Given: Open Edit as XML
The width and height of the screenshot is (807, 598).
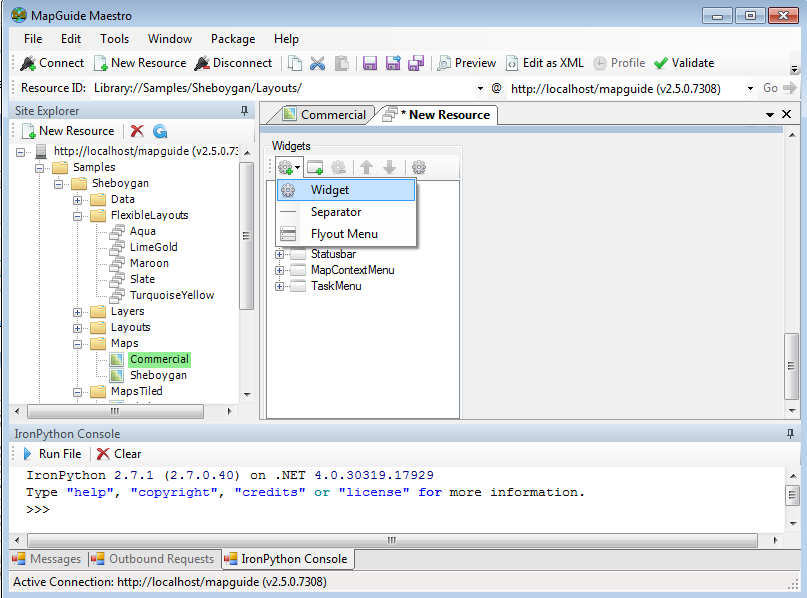Looking at the screenshot, I should [545, 63].
